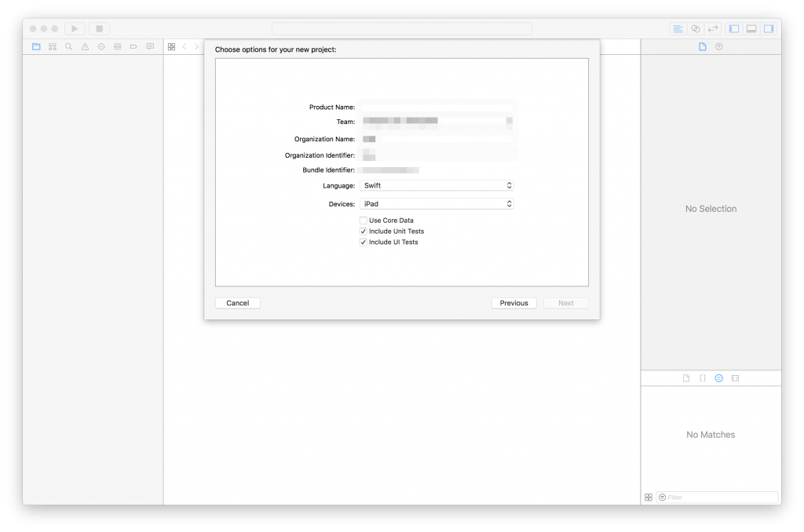The width and height of the screenshot is (804, 532).
Task: Click the Product Name text field
Action: (x=437, y=107)
